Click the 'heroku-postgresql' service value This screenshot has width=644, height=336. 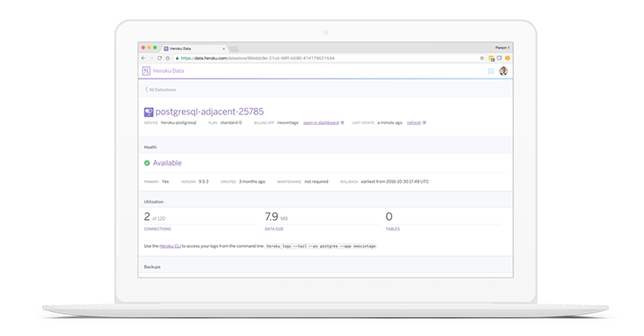click(179, 122)
